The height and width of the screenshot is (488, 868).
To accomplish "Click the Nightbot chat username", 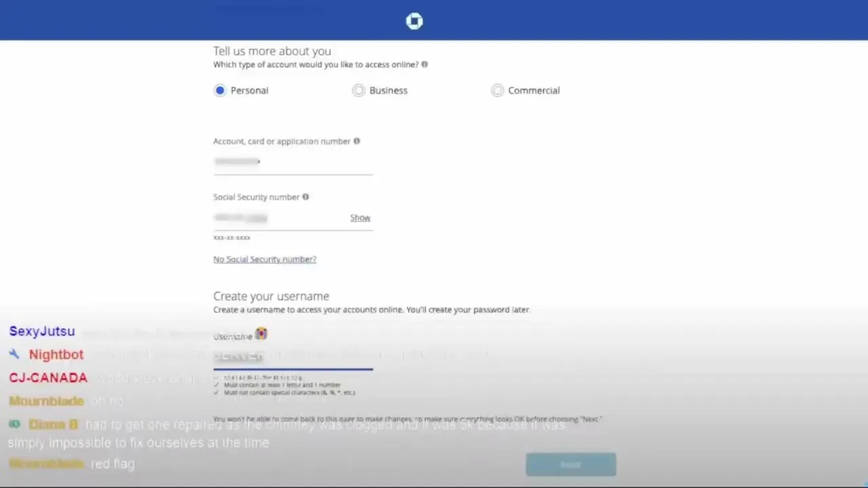I will [x=56, y=354].
